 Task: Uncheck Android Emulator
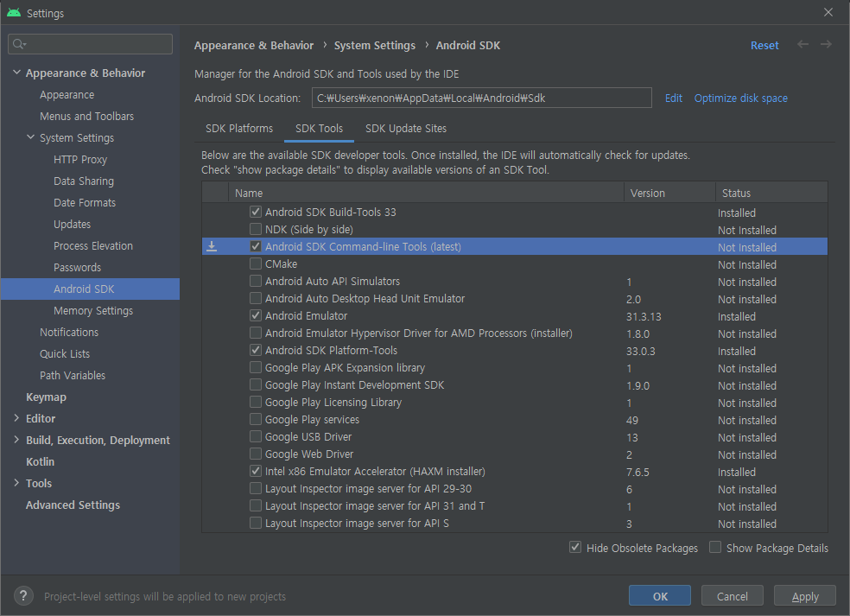256,315
